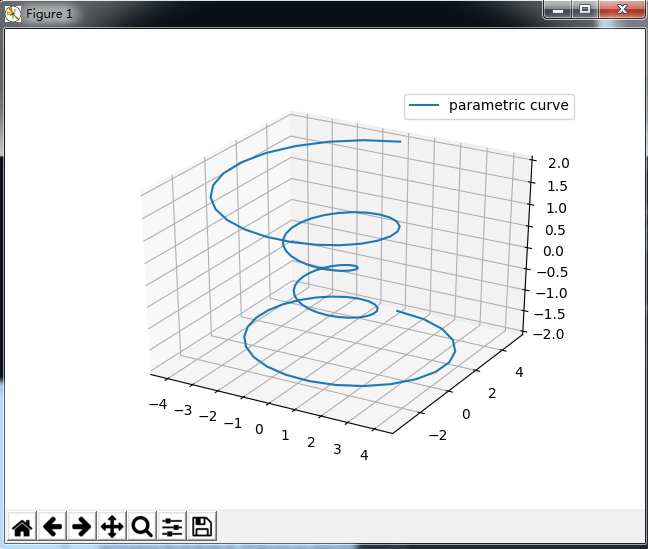This screenshot has width=648, height=549.
Task: Click z-axis tick label 0.0
Action: tap(553, 251)
